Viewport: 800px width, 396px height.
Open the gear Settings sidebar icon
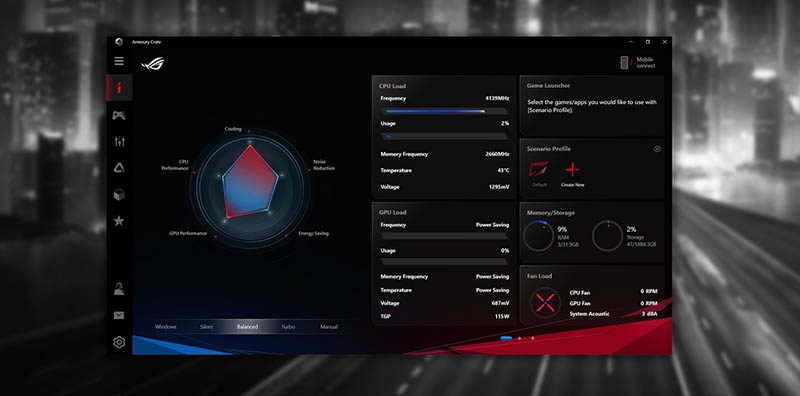click(119, 342)
